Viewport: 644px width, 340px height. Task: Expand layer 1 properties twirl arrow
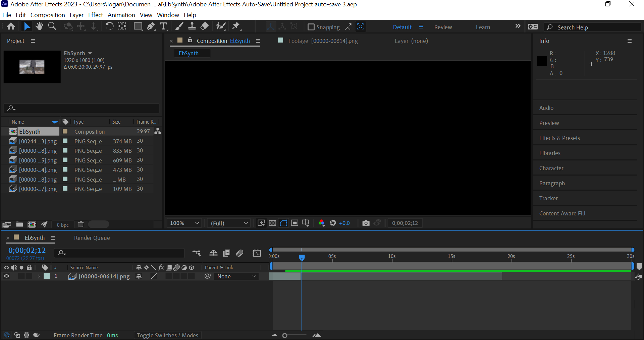[x=39, y=276]
